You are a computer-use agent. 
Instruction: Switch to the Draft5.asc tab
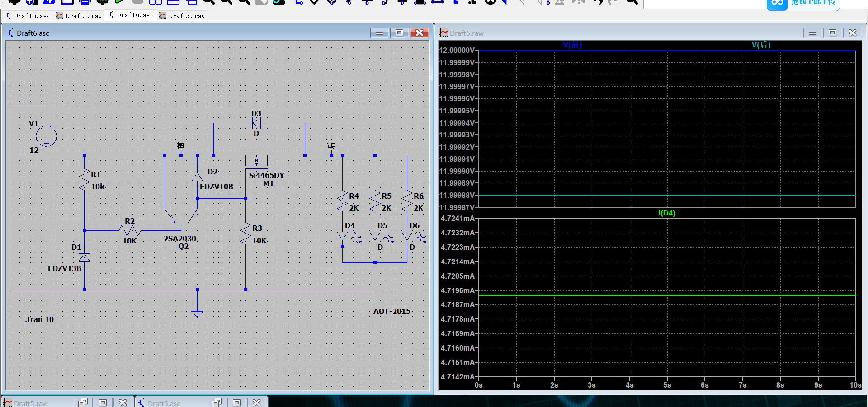28,16
